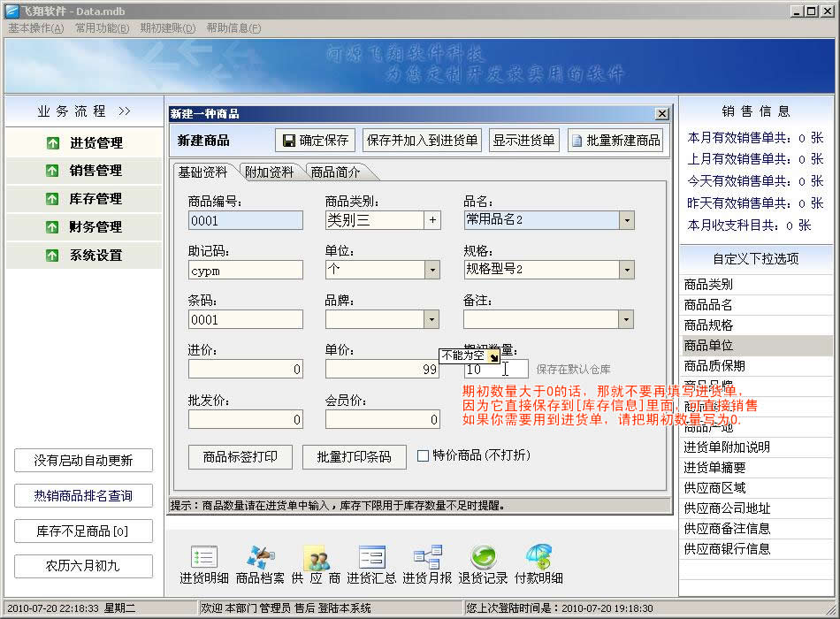The height and width of the screenshot is (619, 840).
Task: Expand the 规格 dropdown
Action: (626, 270)
